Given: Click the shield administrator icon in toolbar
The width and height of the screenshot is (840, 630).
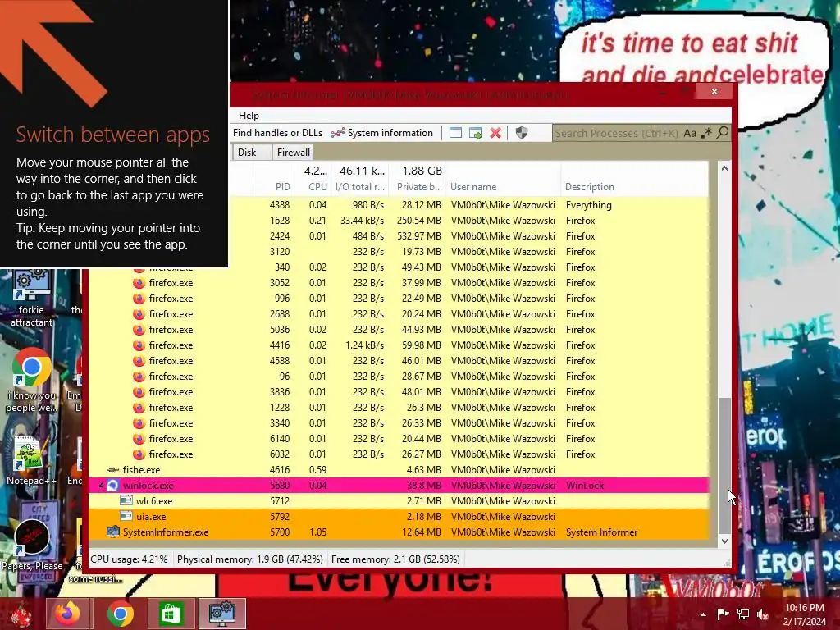Looking at the screenshot, I should click(x=521, y=133).
